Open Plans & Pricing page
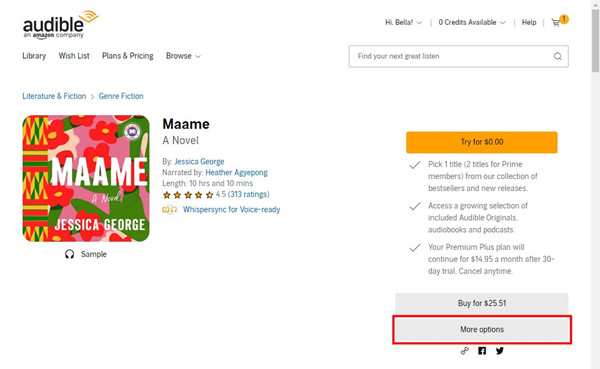Viewport: 600px width, 369px height. (x=127, y=56)
